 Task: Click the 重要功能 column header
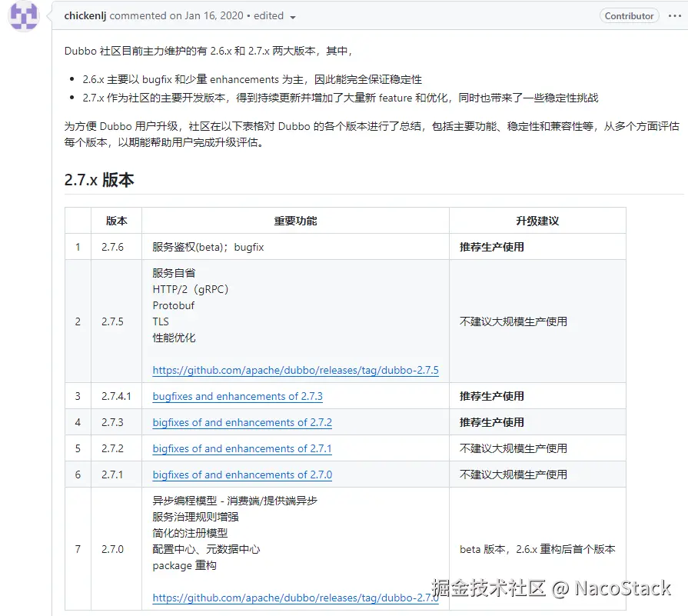(x=295, y=221)
